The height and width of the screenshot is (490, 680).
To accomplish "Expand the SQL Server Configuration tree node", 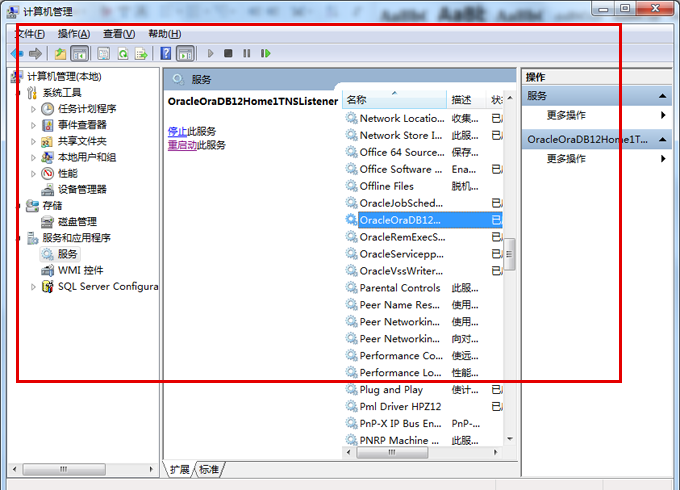I will coord(34,287).
